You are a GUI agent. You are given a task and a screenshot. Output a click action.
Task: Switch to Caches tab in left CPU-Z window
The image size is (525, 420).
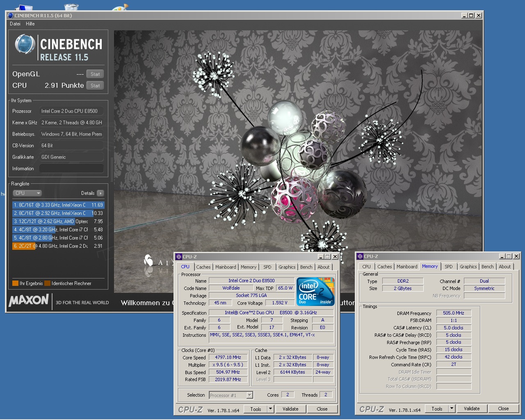click(203, 267)
